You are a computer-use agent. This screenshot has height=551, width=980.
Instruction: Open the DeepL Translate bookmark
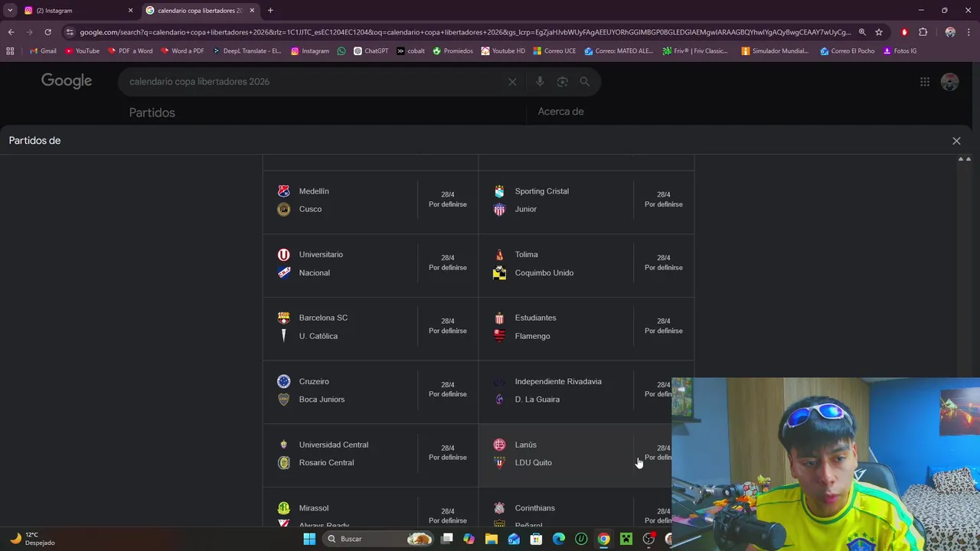pyautogui.click(x=247, y=51)
